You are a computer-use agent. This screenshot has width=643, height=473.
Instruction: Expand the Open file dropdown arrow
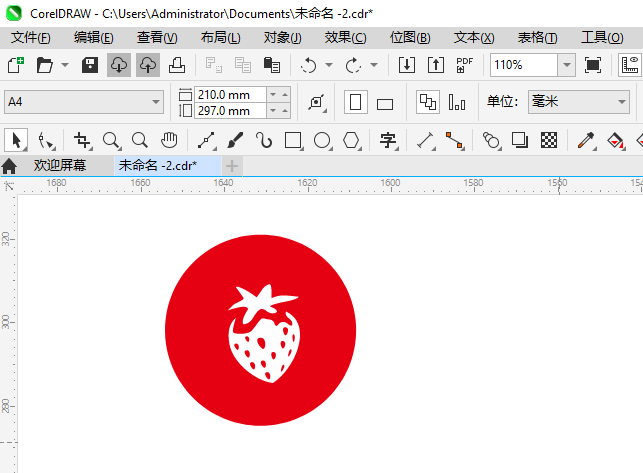point(65,65)
